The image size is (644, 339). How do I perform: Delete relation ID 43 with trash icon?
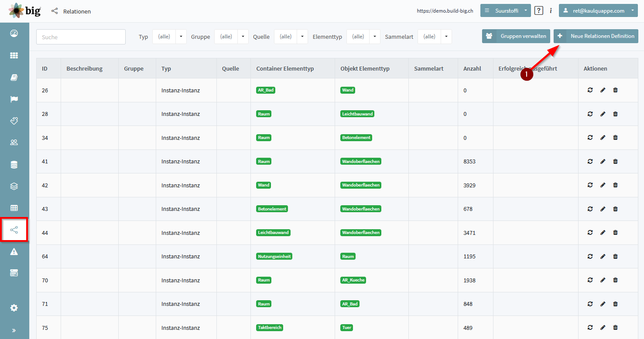pos(615,209)
